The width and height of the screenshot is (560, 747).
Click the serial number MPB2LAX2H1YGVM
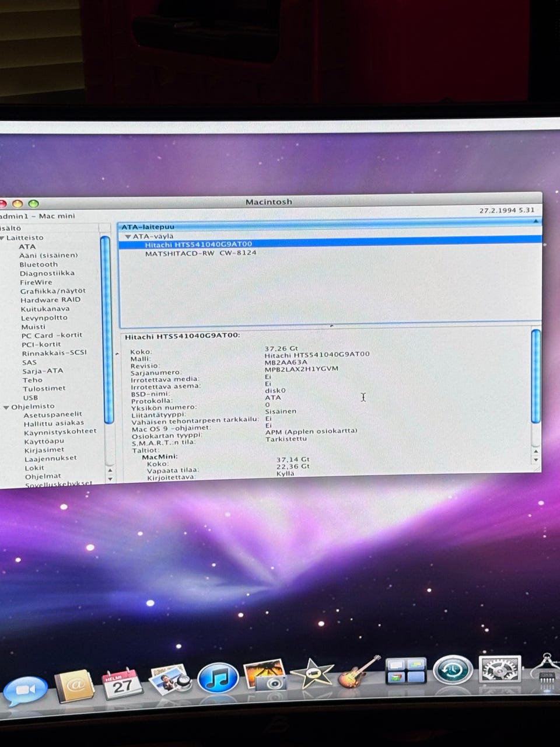pos(301,369)
